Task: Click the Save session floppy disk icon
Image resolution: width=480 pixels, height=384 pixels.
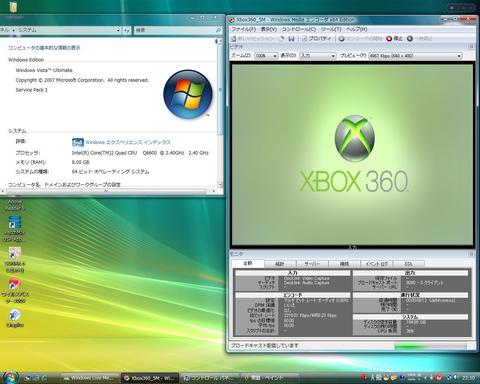Action: tap(291, 39)
